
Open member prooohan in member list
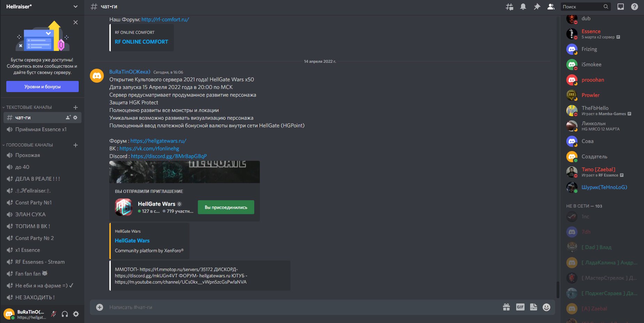click(603, 80)
